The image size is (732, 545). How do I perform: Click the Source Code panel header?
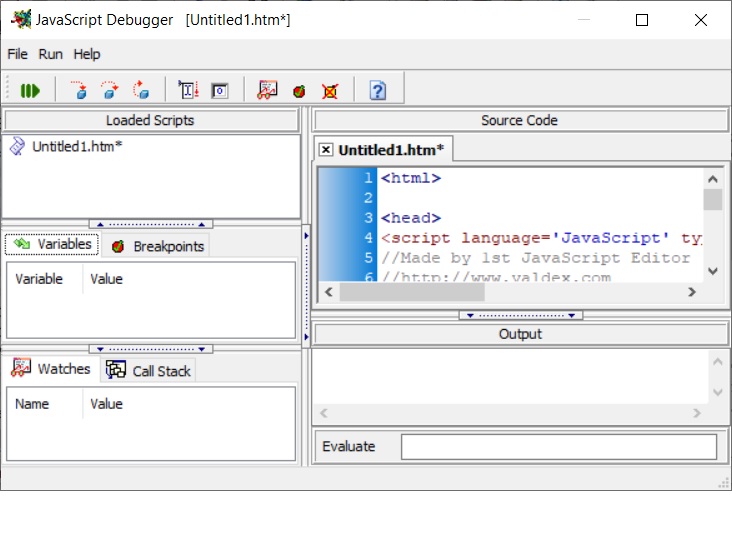pyautogui.click(x=521, y=120)
